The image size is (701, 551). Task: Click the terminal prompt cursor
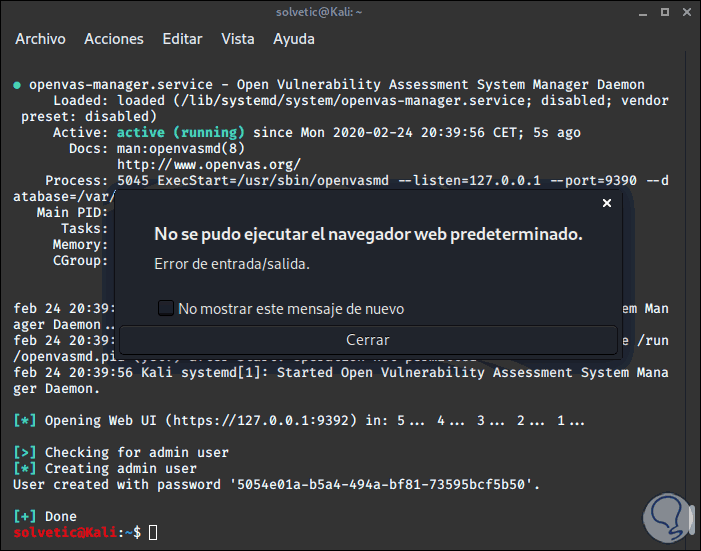(153, 532)
